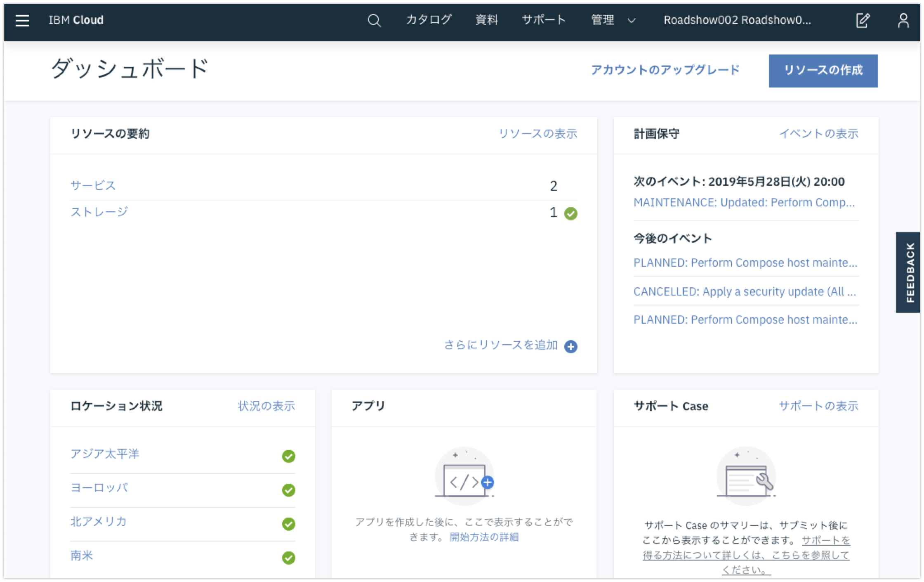This screenshot has width=924, height=582.
Task: Open the MAINTENANCE: Updated event link
Action: (x=744, y=202)
